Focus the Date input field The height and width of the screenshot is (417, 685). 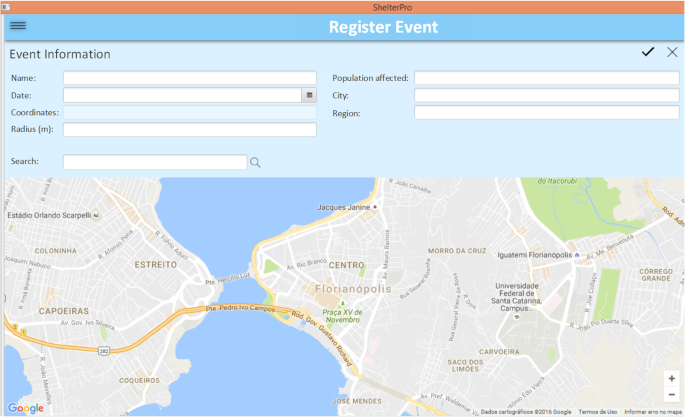[182, 95]
